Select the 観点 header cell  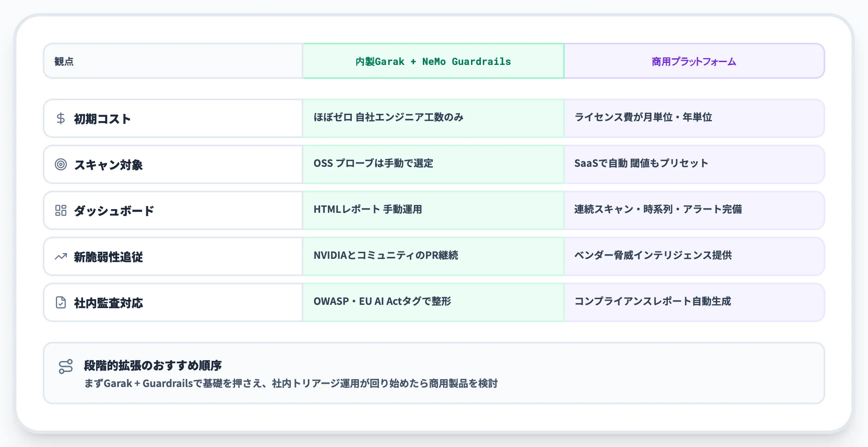pos(173,61)
